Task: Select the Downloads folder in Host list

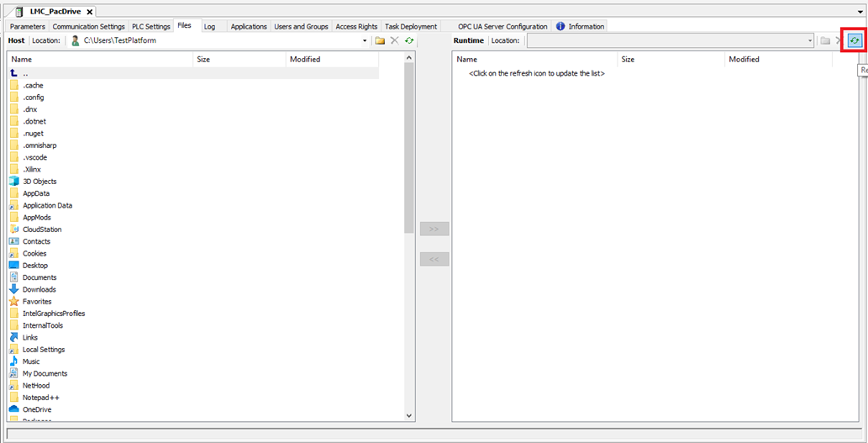Action: coord(39,289)
